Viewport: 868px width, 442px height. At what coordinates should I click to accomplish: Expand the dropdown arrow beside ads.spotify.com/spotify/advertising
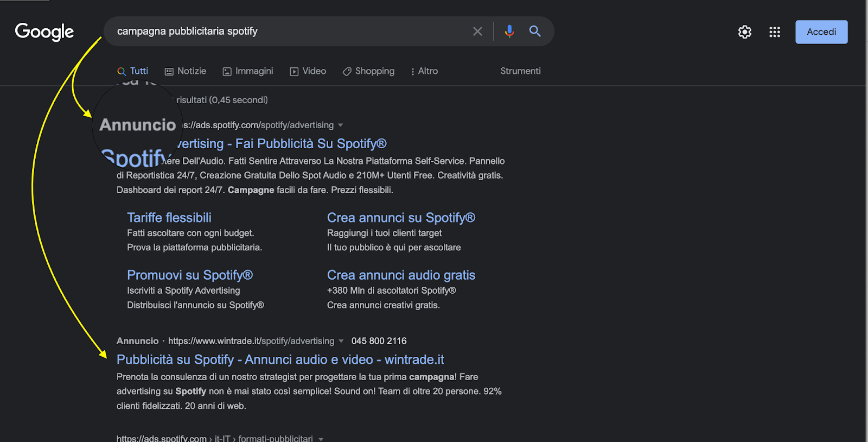point(341,125)
